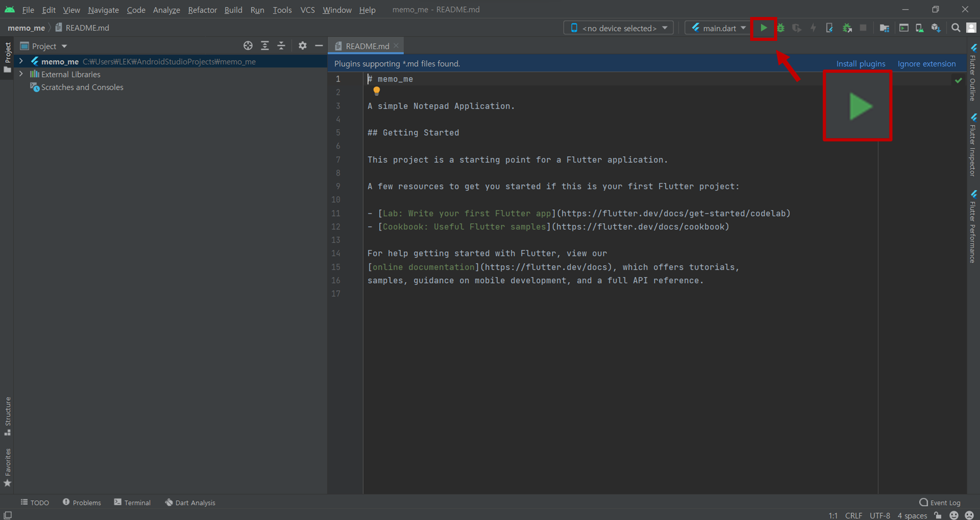Open Search Everywhere magnifier icon

point(956,28)
